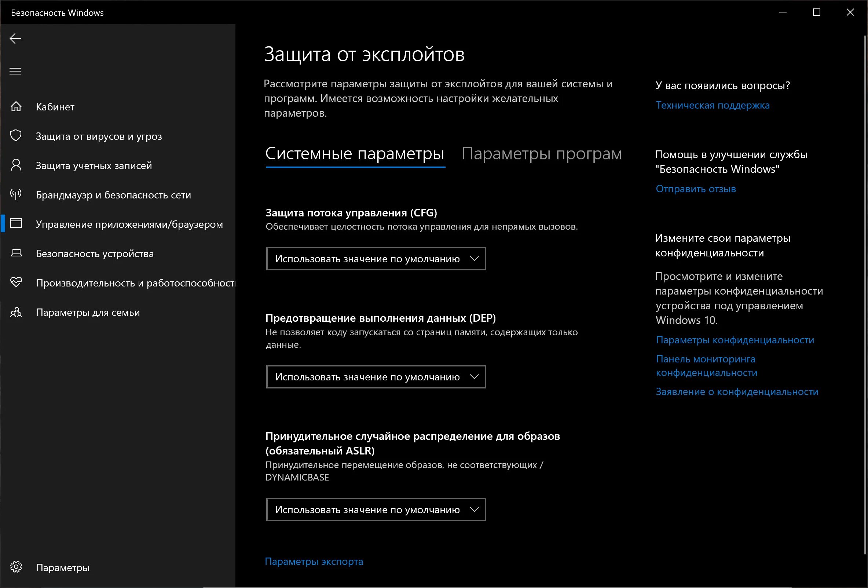Image resolution: width=868 pixels, height=588 pixels.
Task: Switch to Параметры программ tab
Action: point(541,154)
